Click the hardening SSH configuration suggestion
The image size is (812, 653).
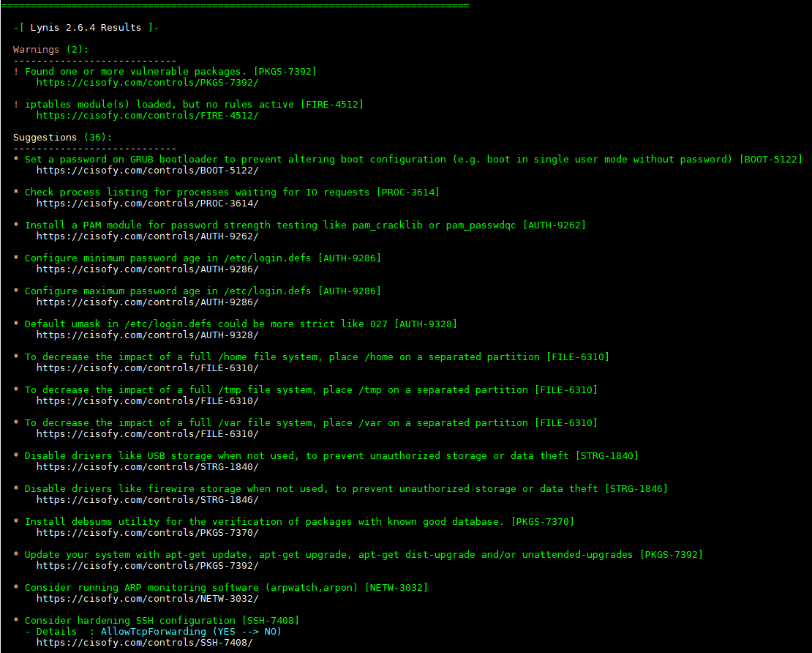pos(162,620)
